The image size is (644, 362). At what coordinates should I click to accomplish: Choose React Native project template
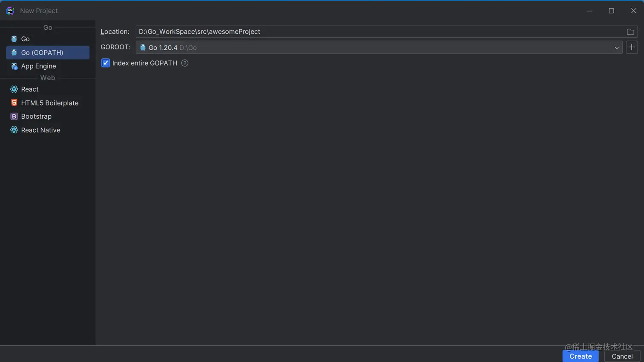[x=48, y=130]
